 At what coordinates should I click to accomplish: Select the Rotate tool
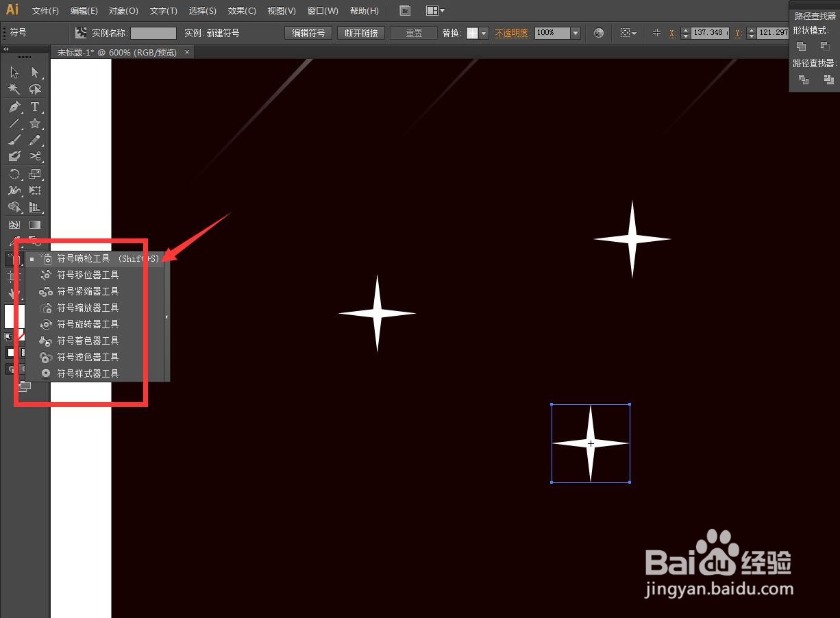coord(14,175)
